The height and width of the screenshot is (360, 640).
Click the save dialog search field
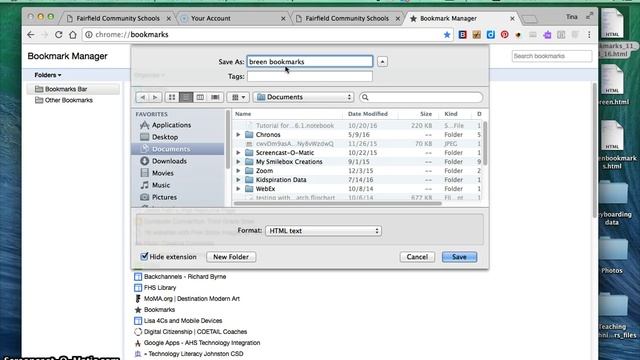coord(421,97)
